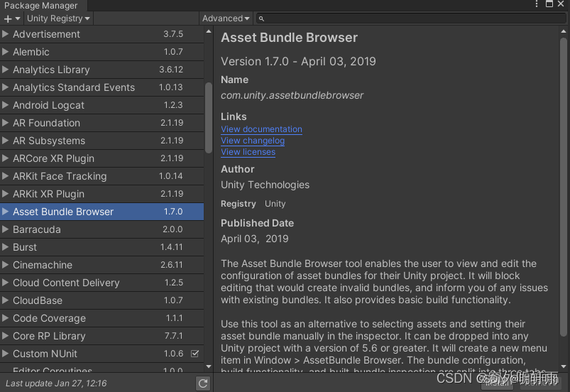The height and width of the screenshot is (392, 570).
Task: Select the Code Coverage package name
Action: coord(50,319)
